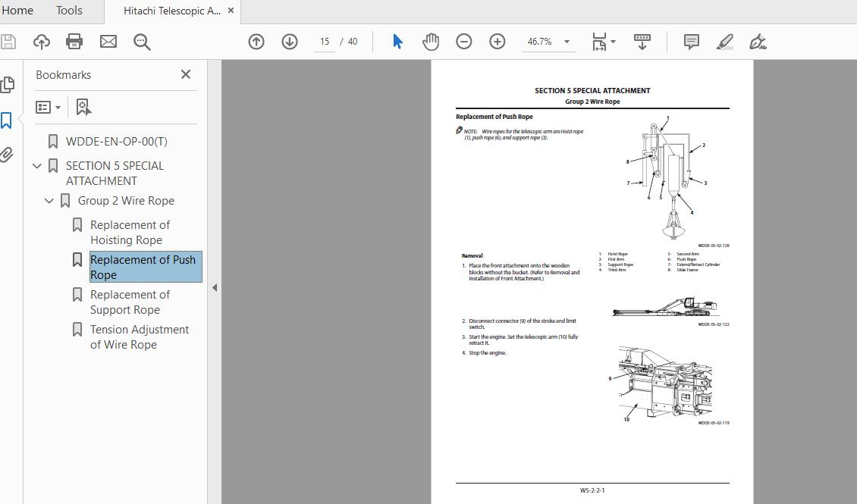Viewport: 857px width, 504px height.
Task: Zoom in with plus icon
Action: 498,42
